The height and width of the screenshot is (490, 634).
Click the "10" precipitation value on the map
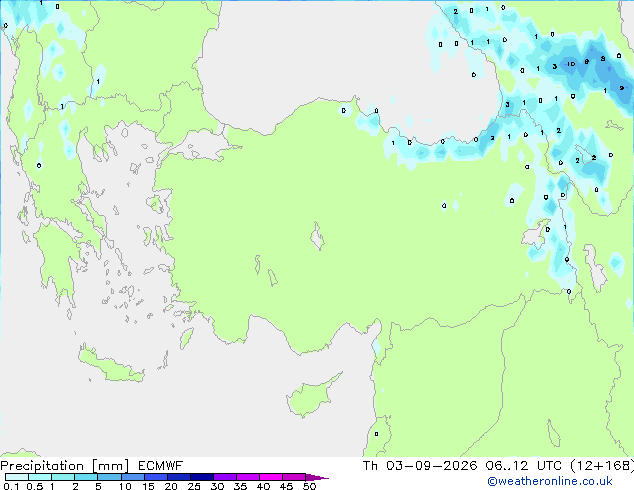coord(571,64)
